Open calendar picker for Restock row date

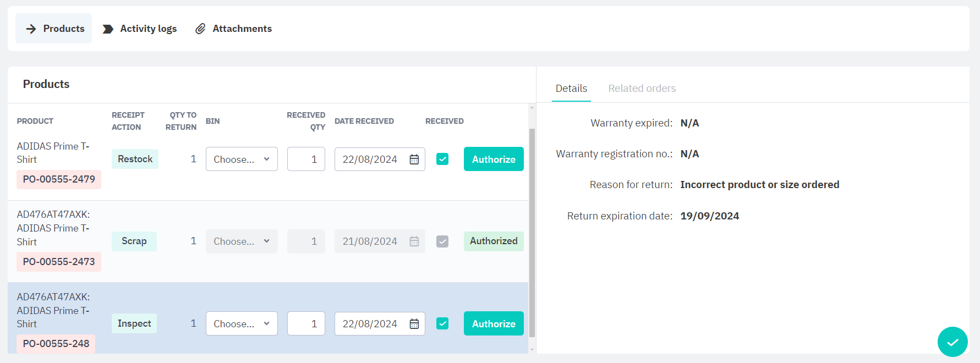point(414,159)
